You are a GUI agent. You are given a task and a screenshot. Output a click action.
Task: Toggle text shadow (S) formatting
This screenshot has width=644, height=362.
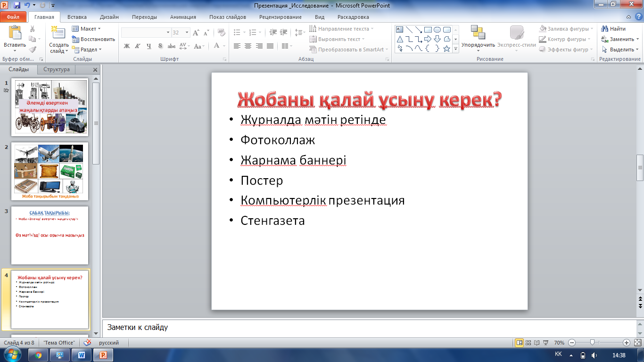[160, 46]
